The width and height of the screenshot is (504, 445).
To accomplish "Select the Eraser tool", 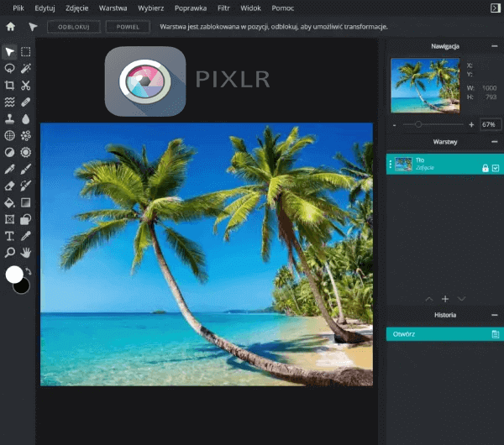I will (9, 186).
